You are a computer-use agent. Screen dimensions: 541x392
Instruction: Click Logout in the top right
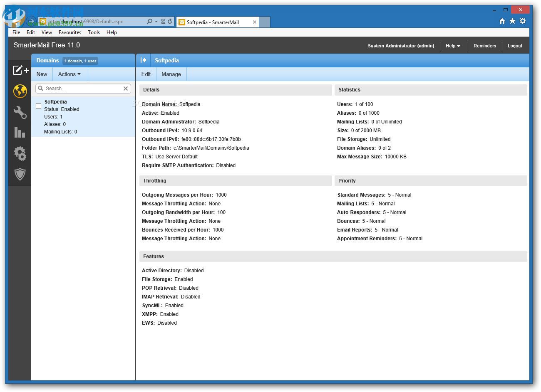pos(515,46)
